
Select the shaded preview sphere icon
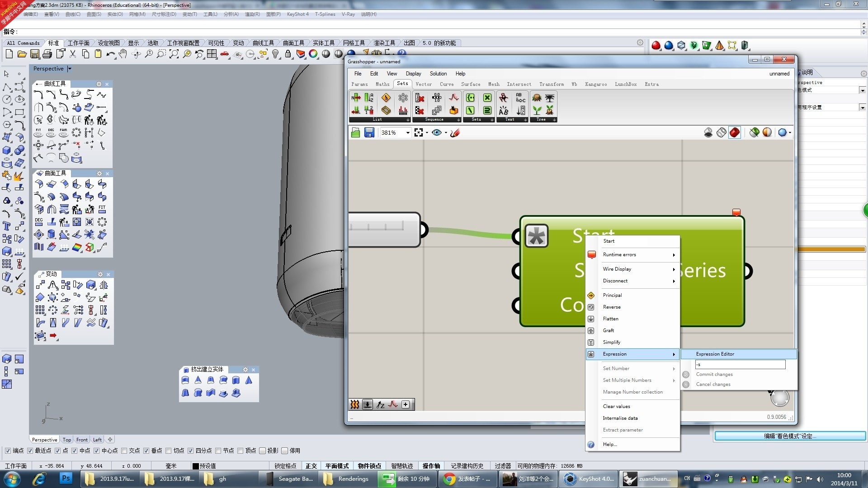coord(767,132)
